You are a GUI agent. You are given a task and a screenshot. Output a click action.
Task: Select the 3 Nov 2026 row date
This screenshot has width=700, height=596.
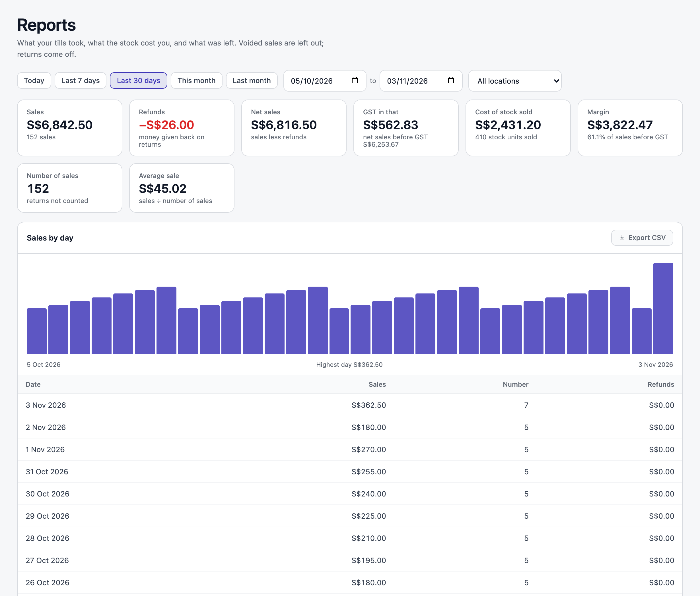46,405
